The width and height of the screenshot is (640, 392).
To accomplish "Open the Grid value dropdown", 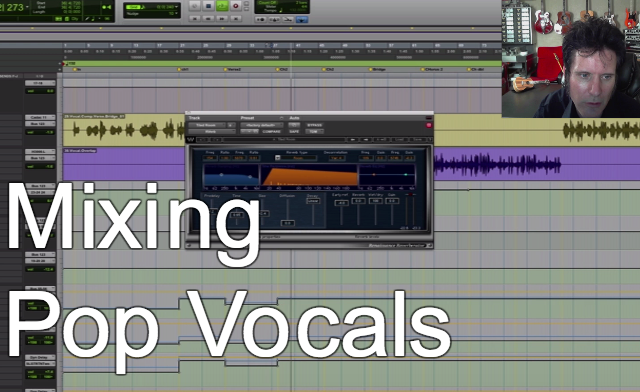I will pos(176,7).
